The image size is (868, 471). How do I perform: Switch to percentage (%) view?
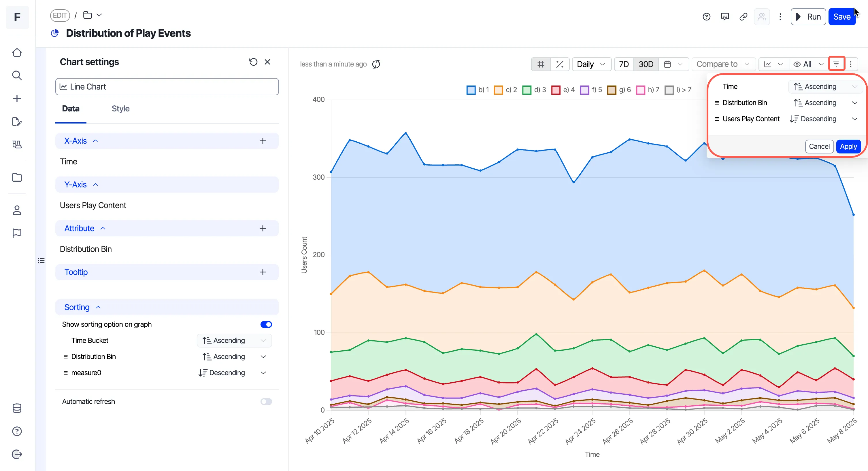pos(560,64)
